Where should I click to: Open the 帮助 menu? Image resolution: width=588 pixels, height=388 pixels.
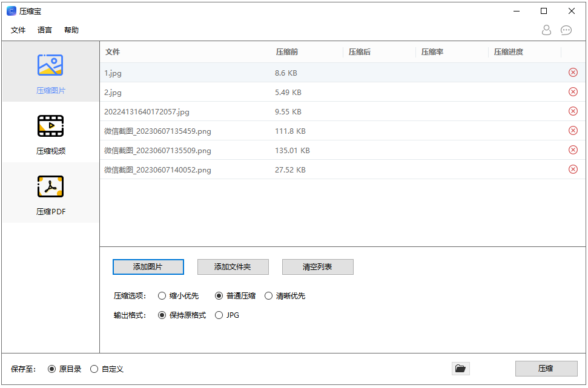pyautogui.click(x=71, y=30)
